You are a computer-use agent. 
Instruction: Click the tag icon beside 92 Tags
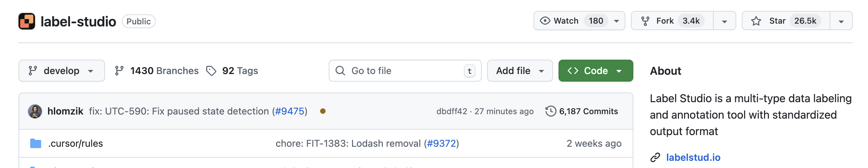click(211, 71)
